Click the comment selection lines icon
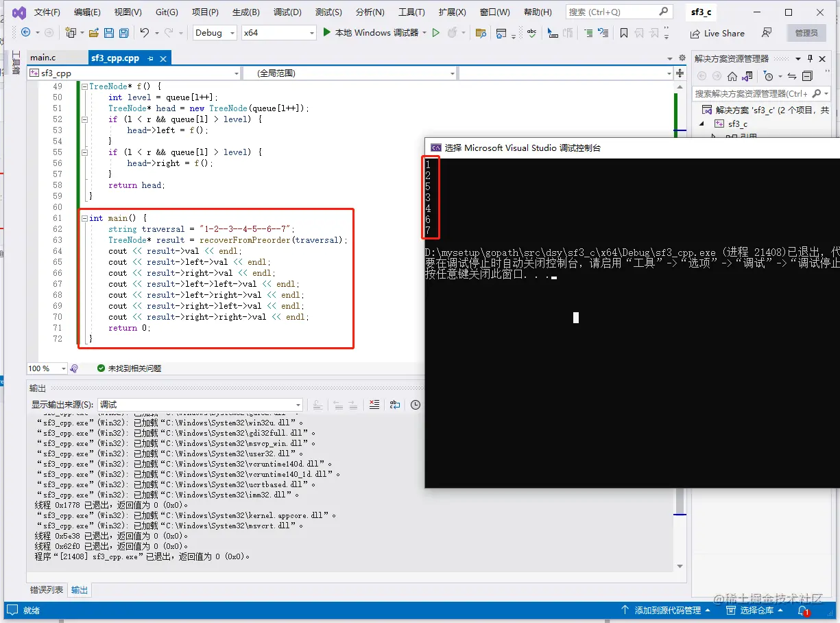This screenshot has height=623, width=840. (x=588, y=33)
